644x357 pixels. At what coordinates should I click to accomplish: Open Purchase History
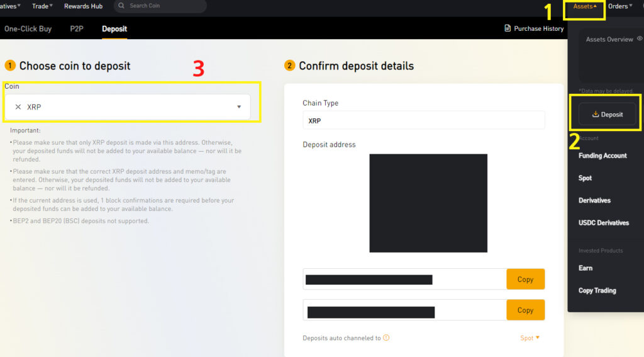point(538,28)
